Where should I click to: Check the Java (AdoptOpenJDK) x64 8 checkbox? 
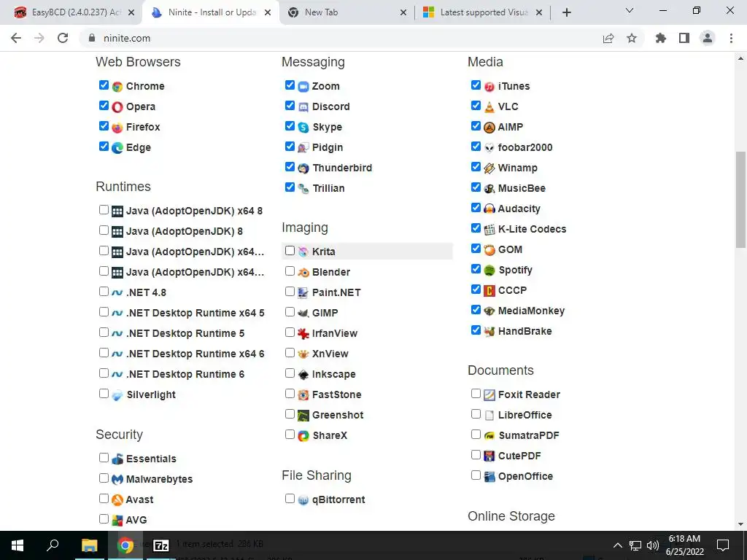pos(104,209)
